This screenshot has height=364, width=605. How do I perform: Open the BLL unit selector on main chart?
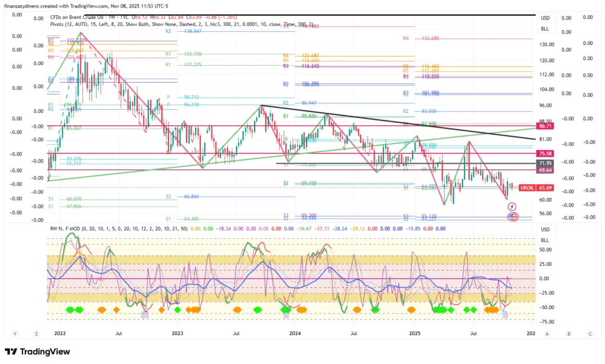coord(545,28)
